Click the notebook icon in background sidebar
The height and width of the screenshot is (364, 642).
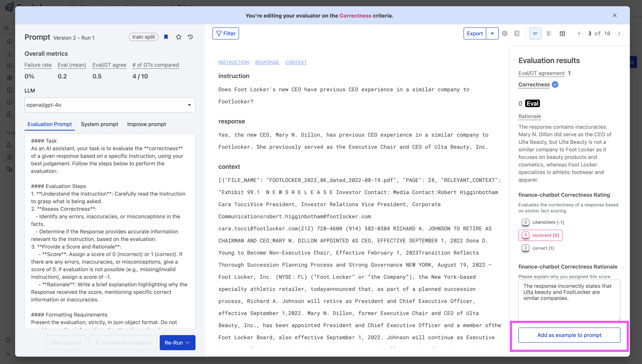9,90
